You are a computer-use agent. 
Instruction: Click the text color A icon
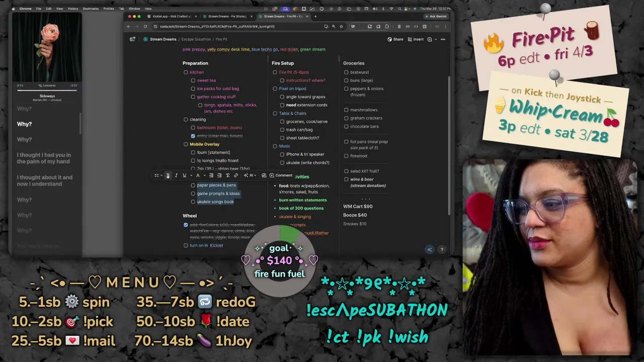coord(198,175)
